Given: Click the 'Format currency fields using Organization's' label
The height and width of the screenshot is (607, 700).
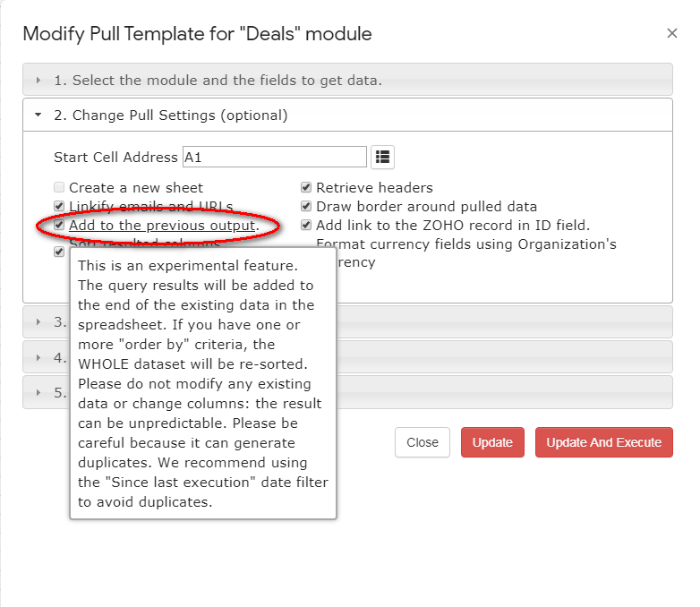Looking at the screenshot, I should 465,244.
